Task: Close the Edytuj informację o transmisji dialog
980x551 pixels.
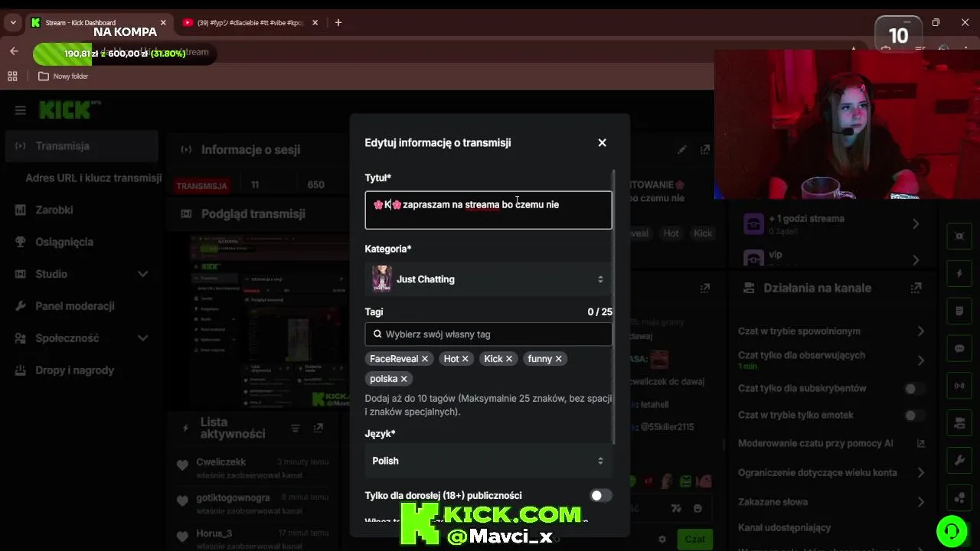Action: click(x=602, y=142)
